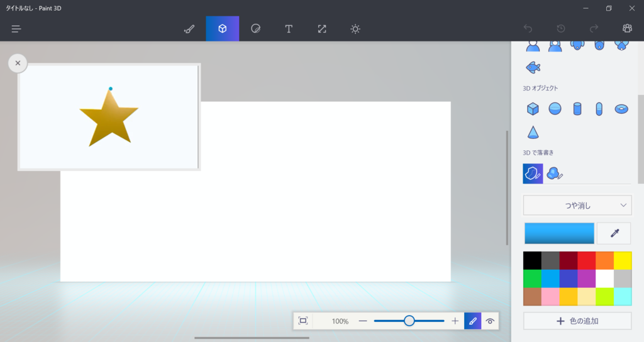Switch to the Art tools brush tab
Viewport: 644px width, 342px height.
189,29
